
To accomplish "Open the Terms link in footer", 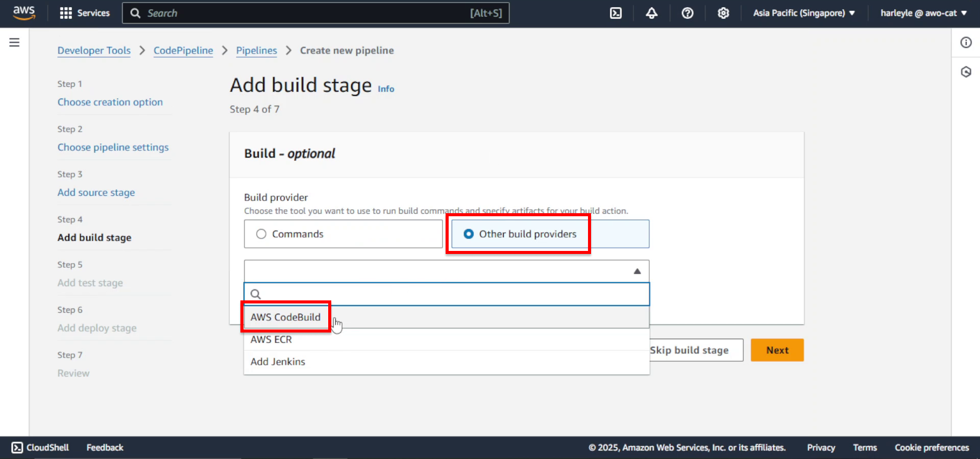I will 865,447.
